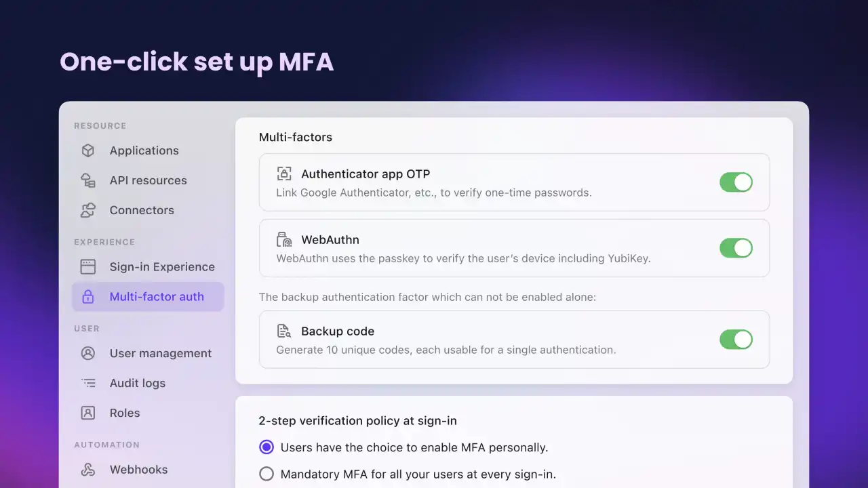Go to the Audit logs section
Screen dimensions: 868x488
click(x=138, y=383)
